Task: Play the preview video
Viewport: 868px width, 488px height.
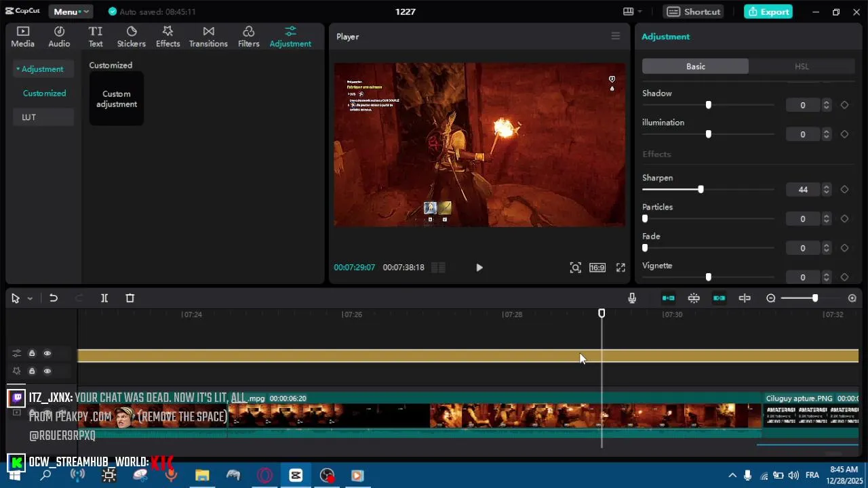Action: (x=479, y=268)
